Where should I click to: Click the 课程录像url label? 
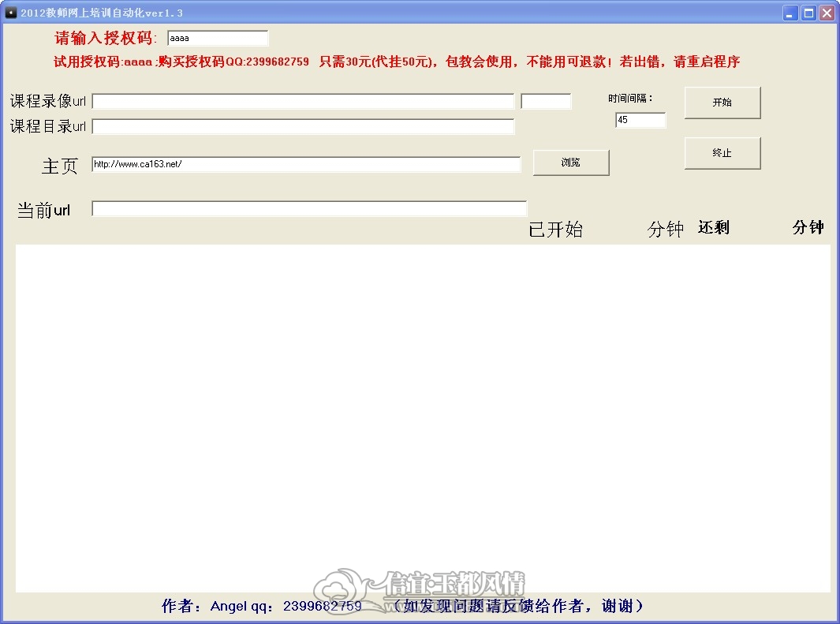coord(47,101)
